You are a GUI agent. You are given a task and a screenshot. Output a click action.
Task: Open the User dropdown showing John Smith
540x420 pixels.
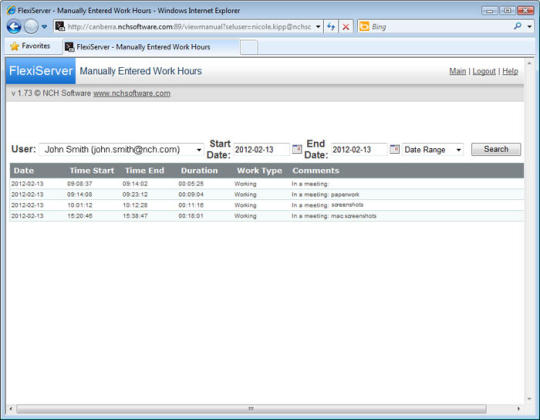point(121,149)
